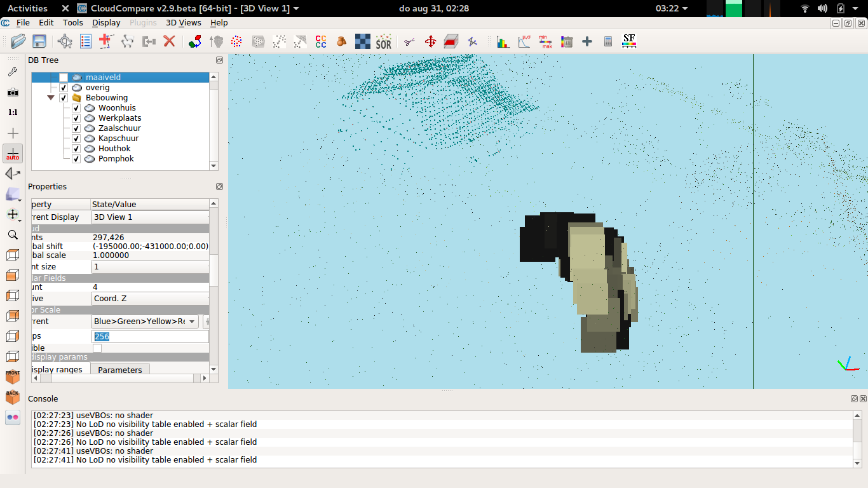868x488 pixels.
Task: Switch to the Parameters tab
Action: coord(120,370)
